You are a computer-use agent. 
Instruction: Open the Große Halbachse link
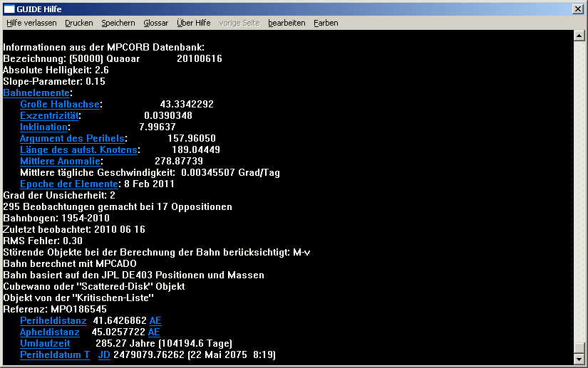(x=60, y=105)
